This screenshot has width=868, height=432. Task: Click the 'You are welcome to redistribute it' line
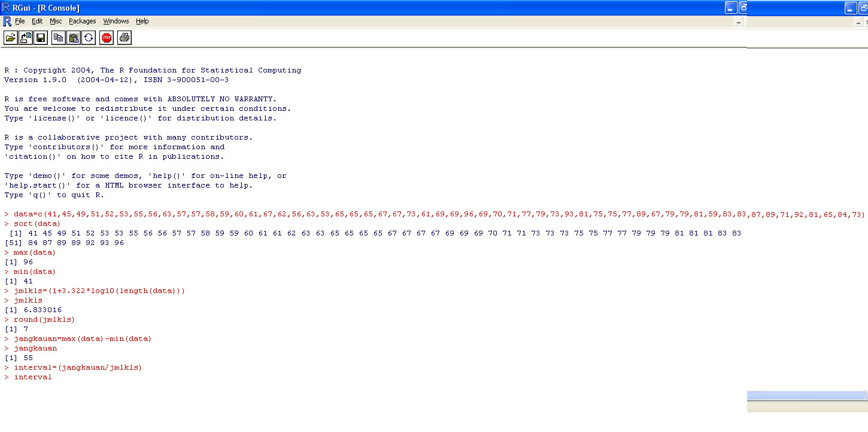(147, 108)
